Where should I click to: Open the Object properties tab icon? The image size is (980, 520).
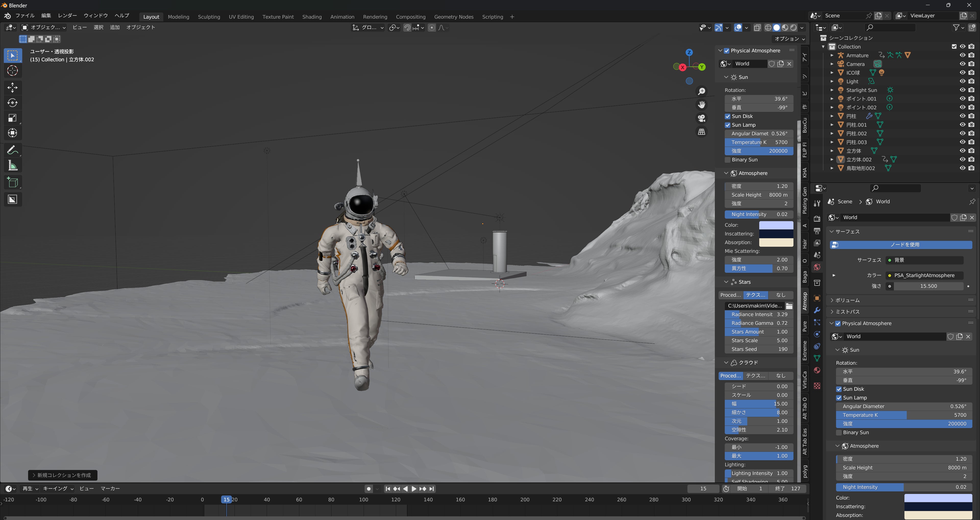pyautogui.click(x=817, y=299)
